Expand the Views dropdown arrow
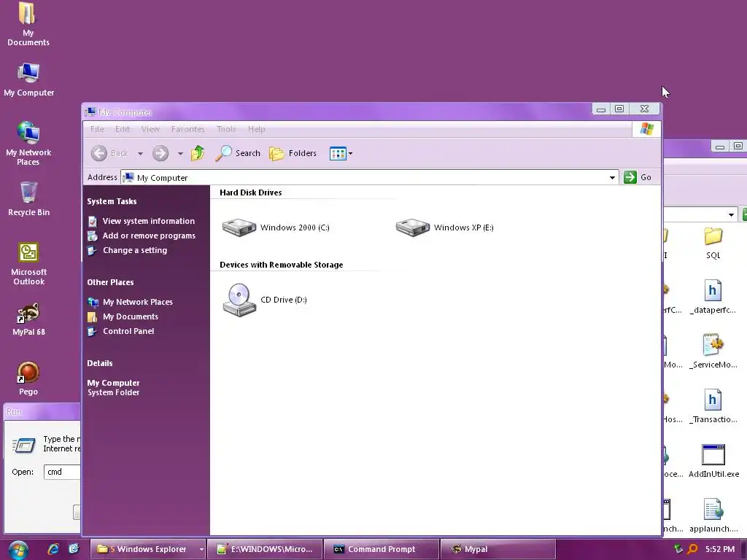747x560 pixels. point(351,153)
